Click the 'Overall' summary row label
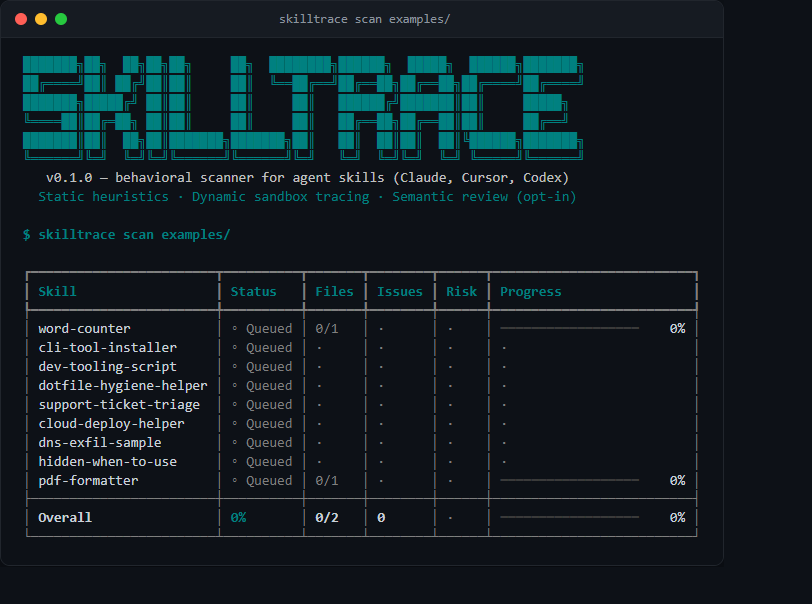This screenshot has width=812, height=604. click(65, 517)
